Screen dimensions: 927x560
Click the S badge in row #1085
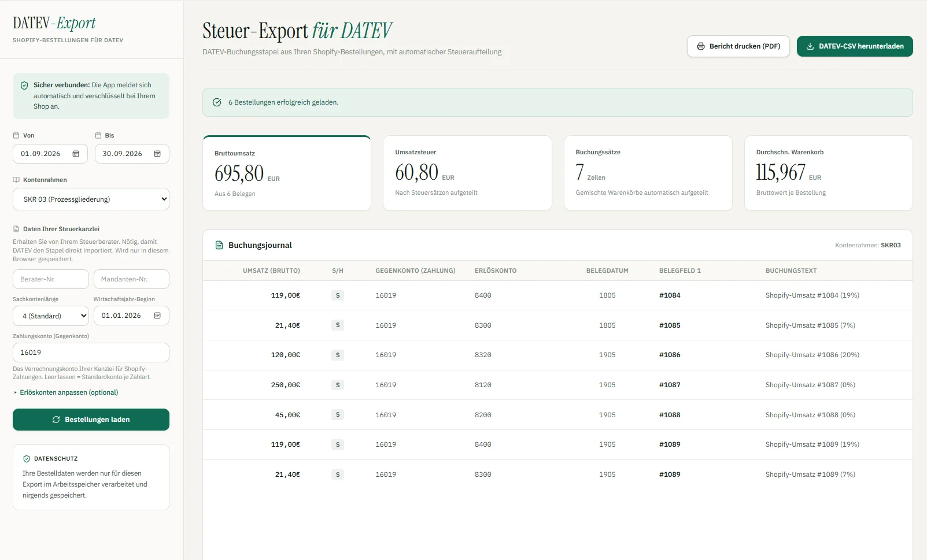[x=338, y=325]
